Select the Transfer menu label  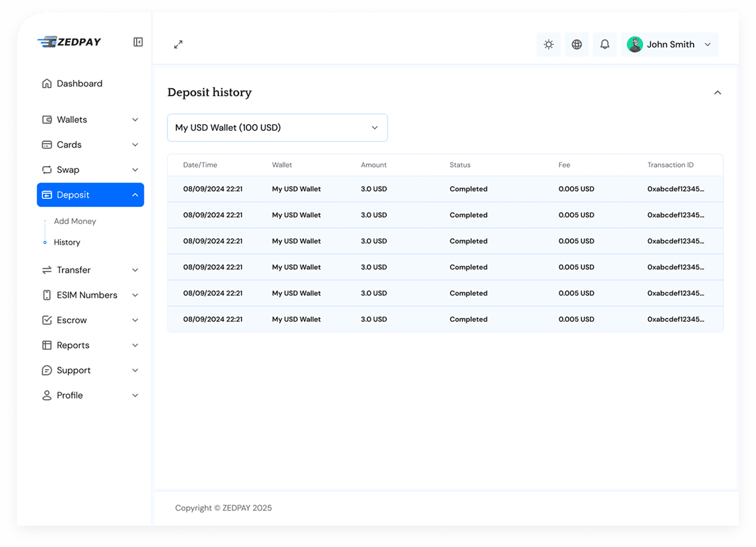(74, 270)
